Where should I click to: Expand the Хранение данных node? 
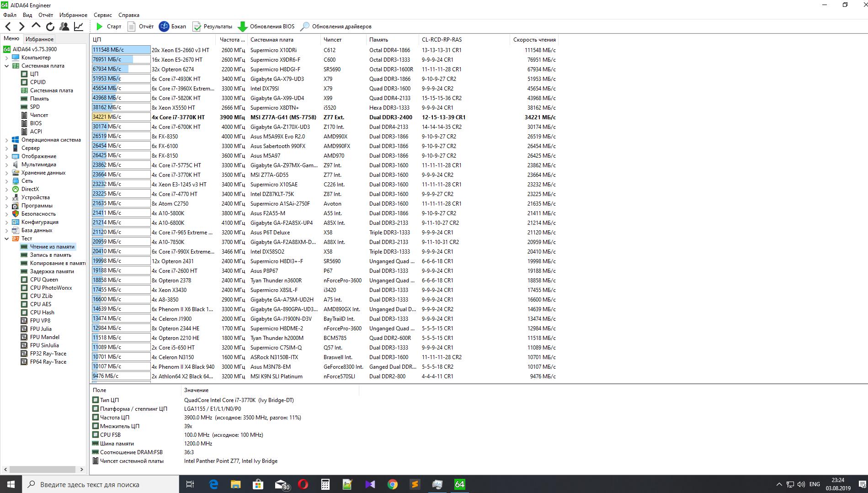pos(6,173)
